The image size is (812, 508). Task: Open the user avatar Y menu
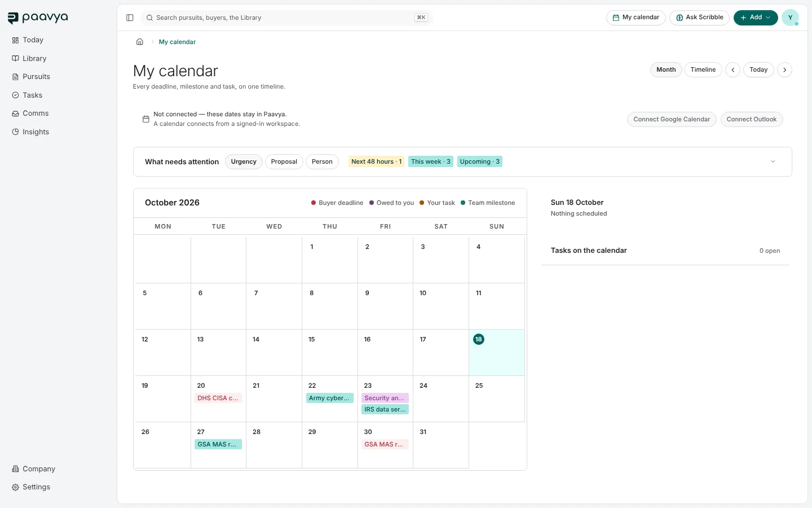click(x=790, y=17)
